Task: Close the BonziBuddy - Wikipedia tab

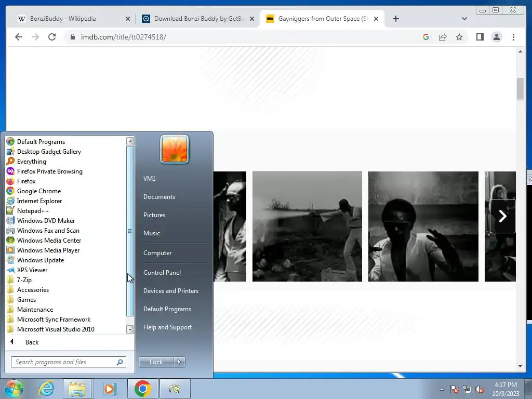Action: coord(128,19)
